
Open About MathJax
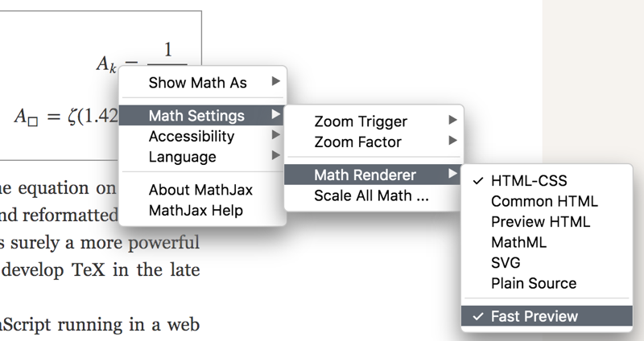(x=200, y=191)
